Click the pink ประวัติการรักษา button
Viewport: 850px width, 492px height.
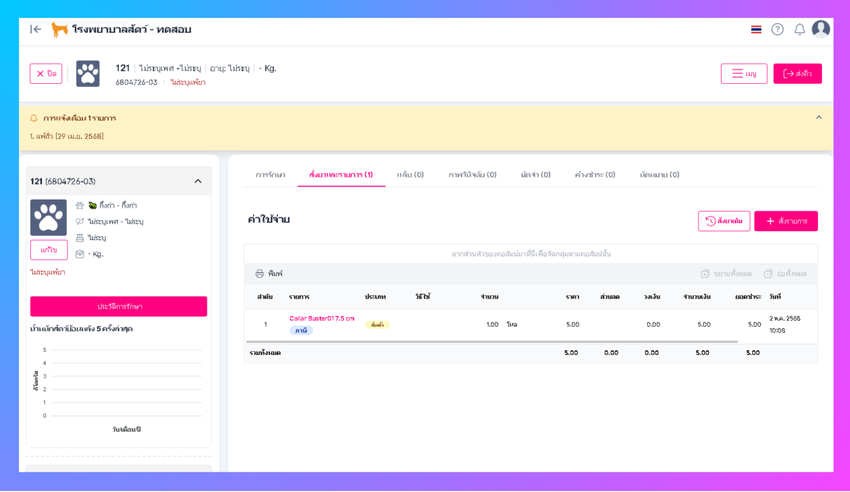coord(119,306)
